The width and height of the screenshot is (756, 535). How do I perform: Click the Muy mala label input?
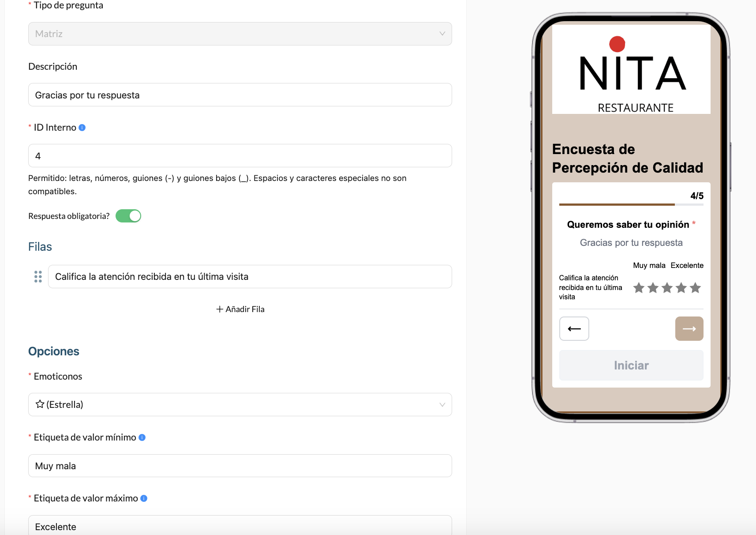click(240, 466)
